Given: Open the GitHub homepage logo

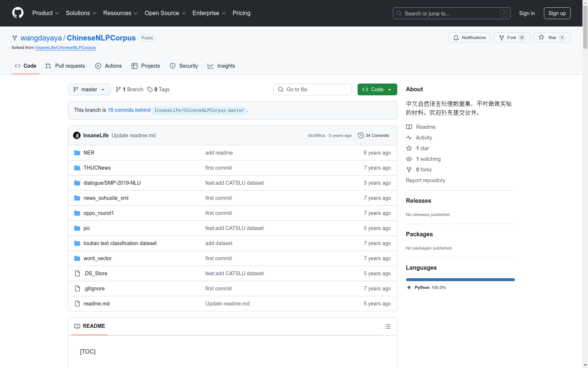Looking at the screenshot, I should point(18,13).
